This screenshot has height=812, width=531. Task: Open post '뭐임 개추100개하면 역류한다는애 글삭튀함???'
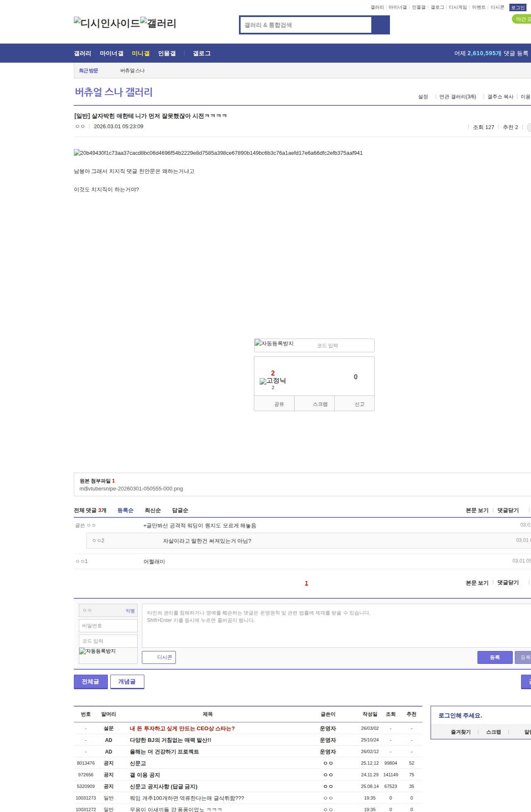pos(187,798)
